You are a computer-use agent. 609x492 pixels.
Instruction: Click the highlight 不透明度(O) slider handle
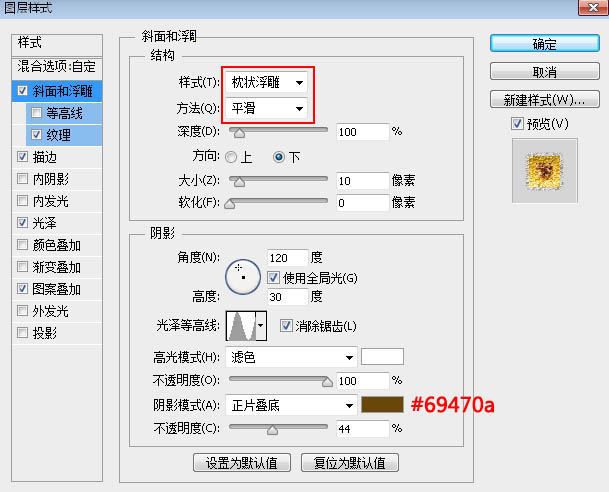(x=327, y=382)
